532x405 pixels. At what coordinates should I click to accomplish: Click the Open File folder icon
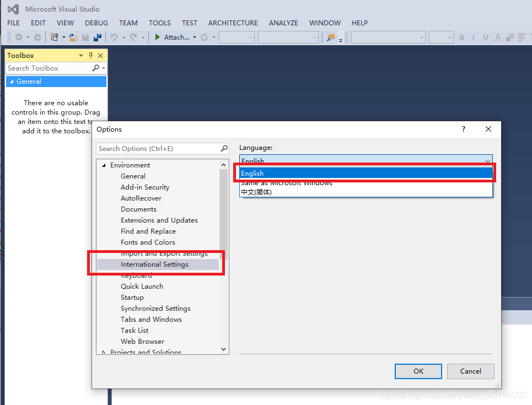73,37
